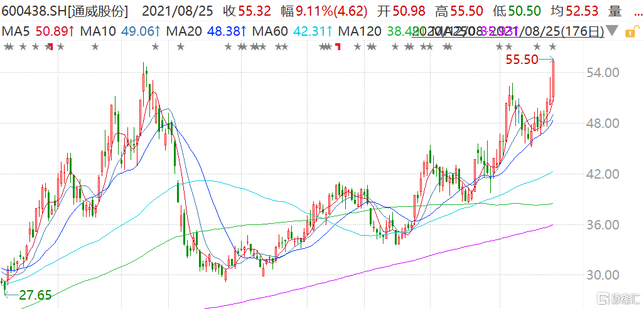Click the change percentage 9.11%(4.62)
Viewport: 644px width, 309px height.
pyautogui.click(x=331, y=12)
